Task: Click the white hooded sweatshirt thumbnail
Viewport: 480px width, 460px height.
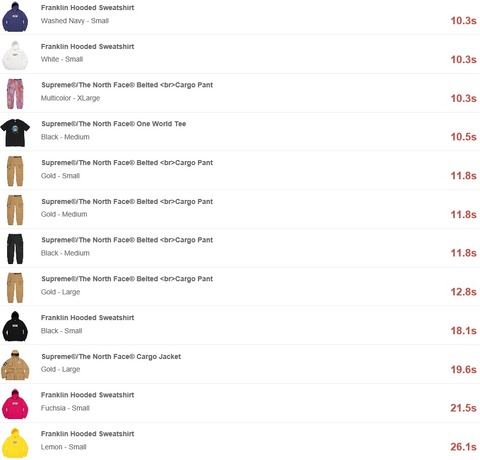Action: tap(15, 55)
